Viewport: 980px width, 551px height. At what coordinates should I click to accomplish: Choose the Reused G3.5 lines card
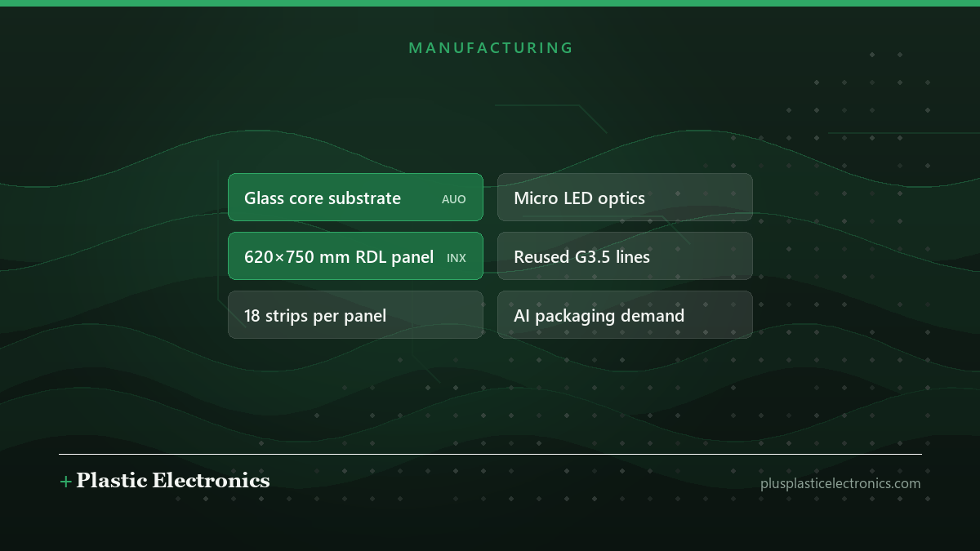coord(625,256)
